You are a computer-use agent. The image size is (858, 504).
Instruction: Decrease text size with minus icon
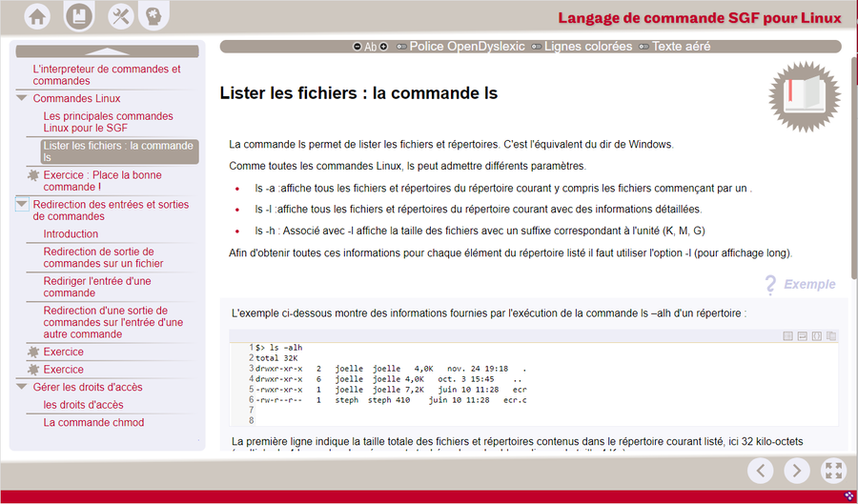pyautogui.click(x=357, y=47)
